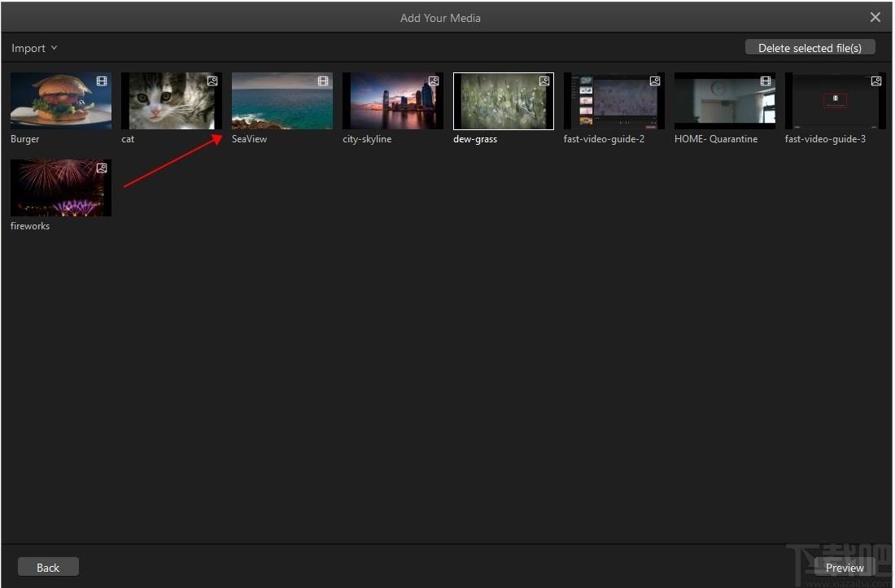Viewport: 895px width, 588px height.
Task: Click the film strip icon on SeaView thumbnail
Action: (323, 81)
